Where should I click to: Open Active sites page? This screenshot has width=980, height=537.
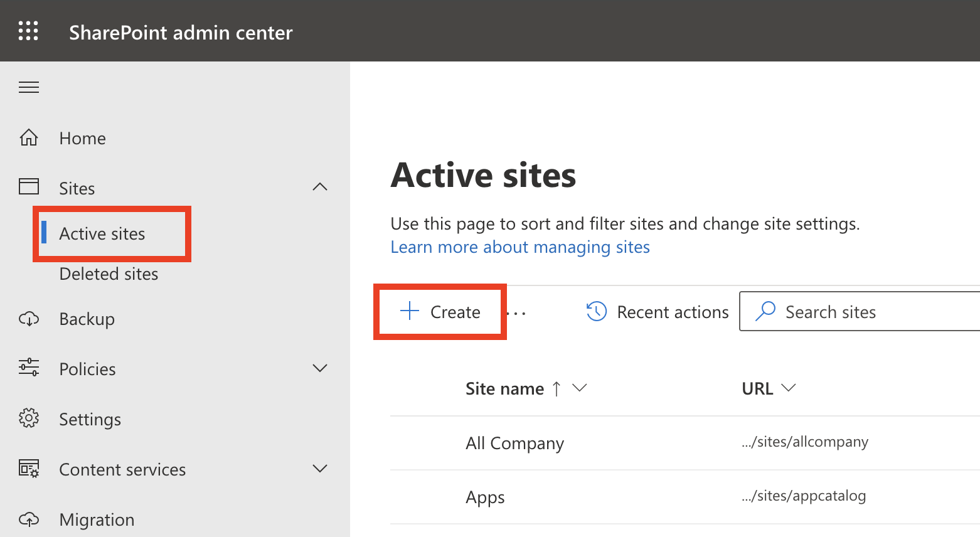coord(102,233)
